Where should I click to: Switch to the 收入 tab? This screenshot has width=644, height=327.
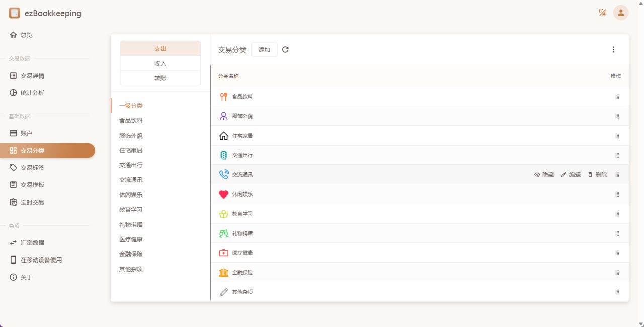point(160,63)
